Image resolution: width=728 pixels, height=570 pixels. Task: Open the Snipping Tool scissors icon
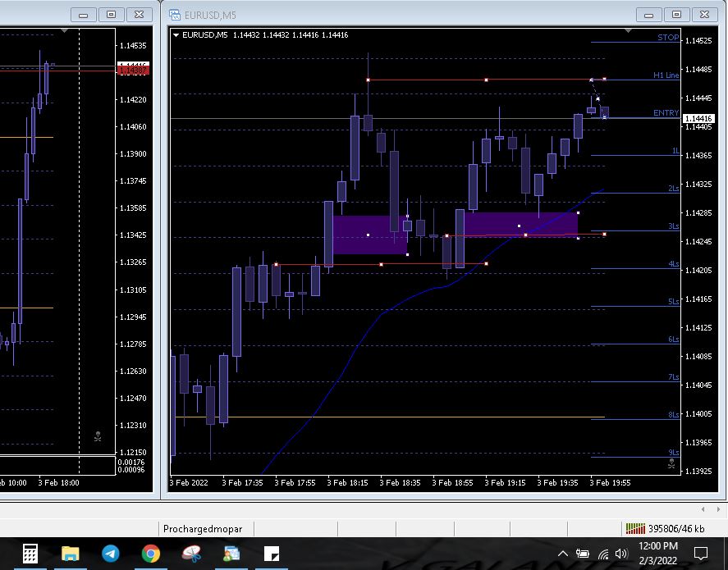pos(191,554)
